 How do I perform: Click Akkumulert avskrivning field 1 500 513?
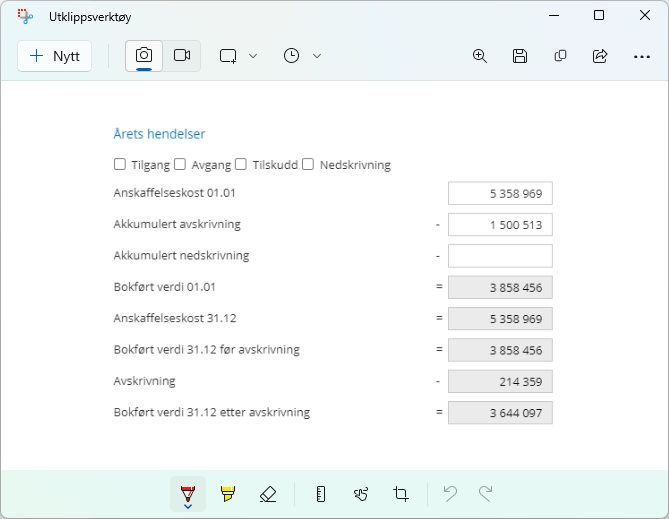click(500, 225)
